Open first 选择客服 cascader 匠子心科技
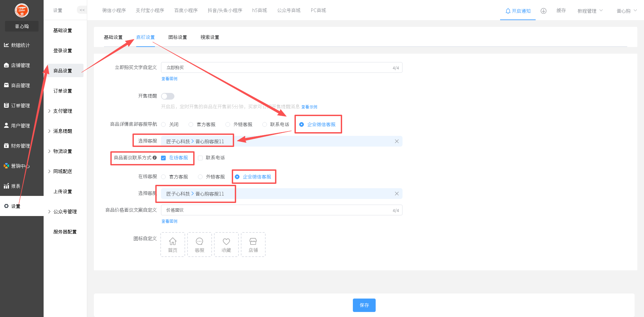The image size is (644, 317). click(282, 141)
